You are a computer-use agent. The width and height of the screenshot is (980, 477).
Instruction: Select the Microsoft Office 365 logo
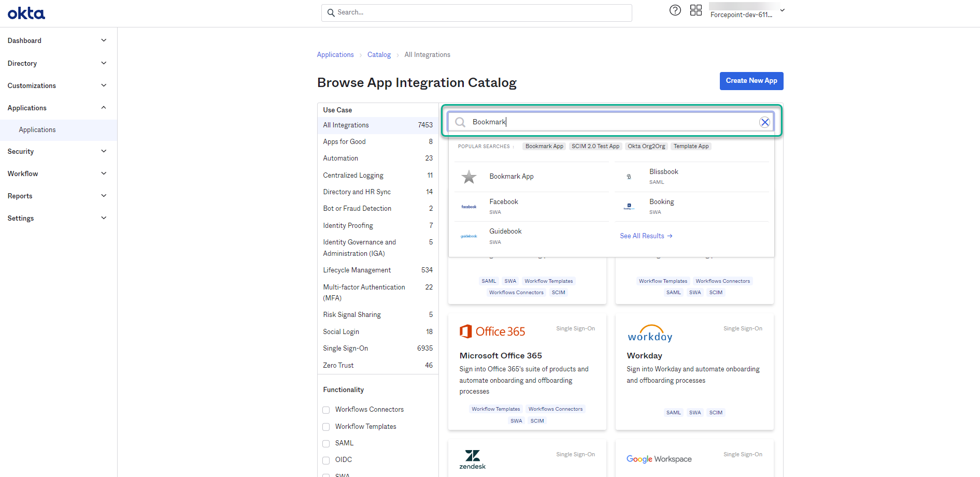492,331
